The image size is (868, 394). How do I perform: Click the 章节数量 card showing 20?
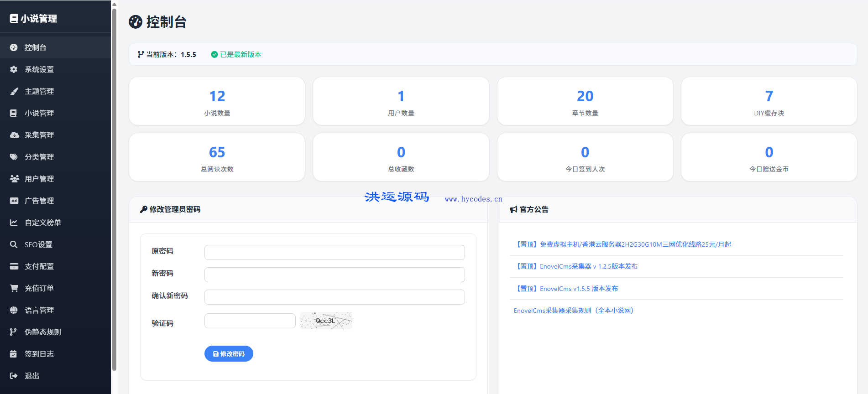585,101
